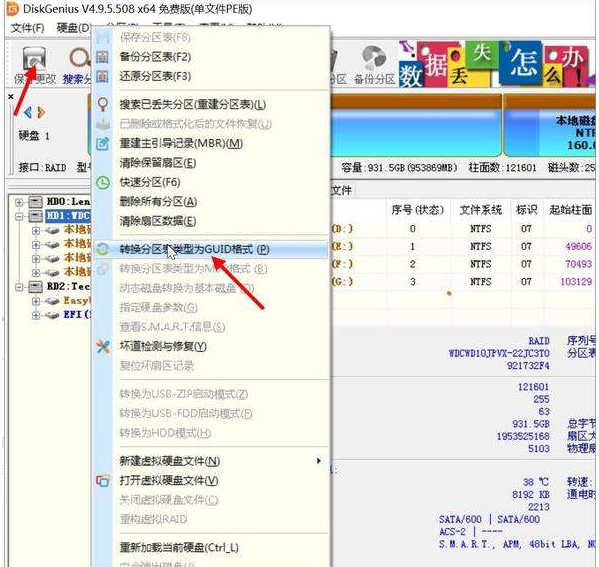The height and width of the screenshot is (567, 599).
Task: Click the next disk right arrow
Action: pos(41,112)
